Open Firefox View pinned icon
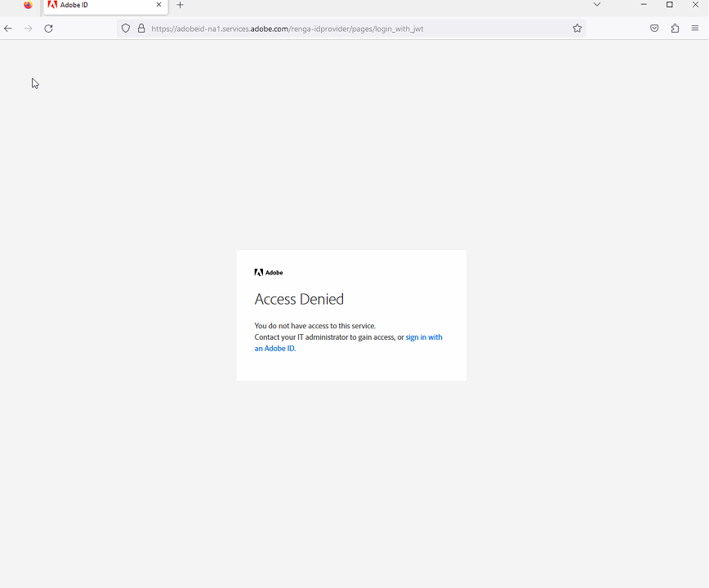The width and height of the screenshot is (709, 588). (x=28, y=5)
